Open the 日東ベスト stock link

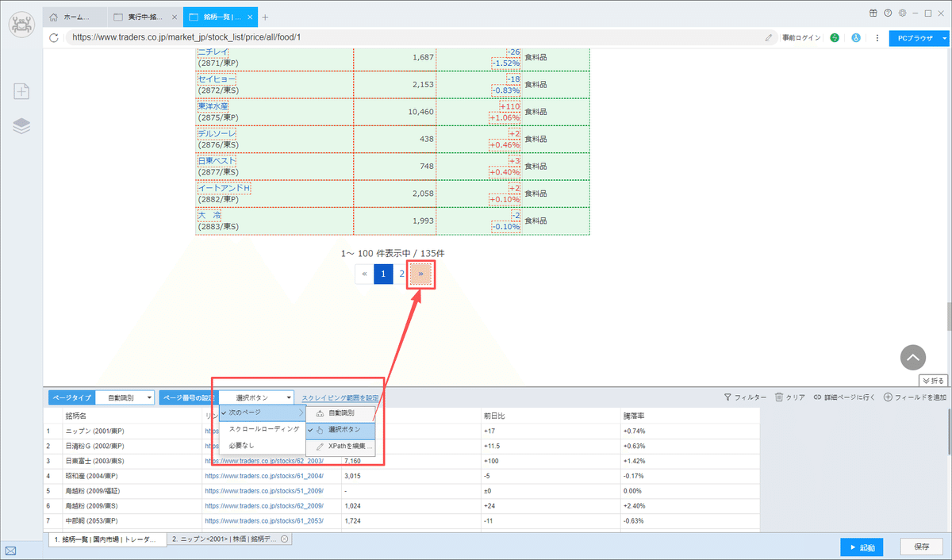pos(216,161)
